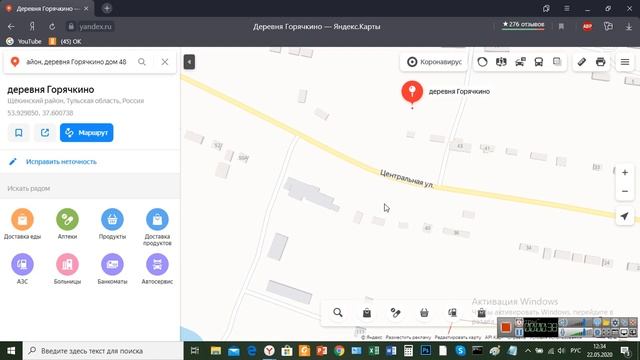Screen dimensions: 640x360
Task: Open the browser settings menu icon
Action: (567, 8)
